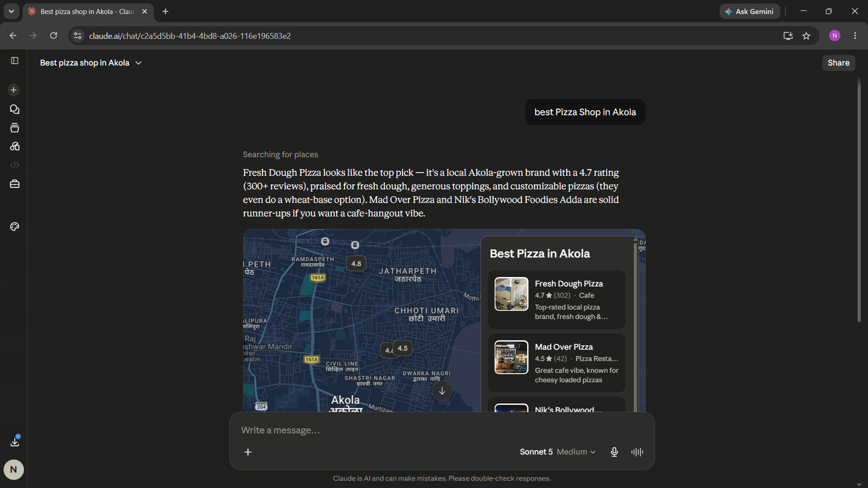Image resolution: width=868 pixels, height=488 pixels.
Task: Click the user message 'best Pizza Shop in Akola'
Action: pos(585,112)
